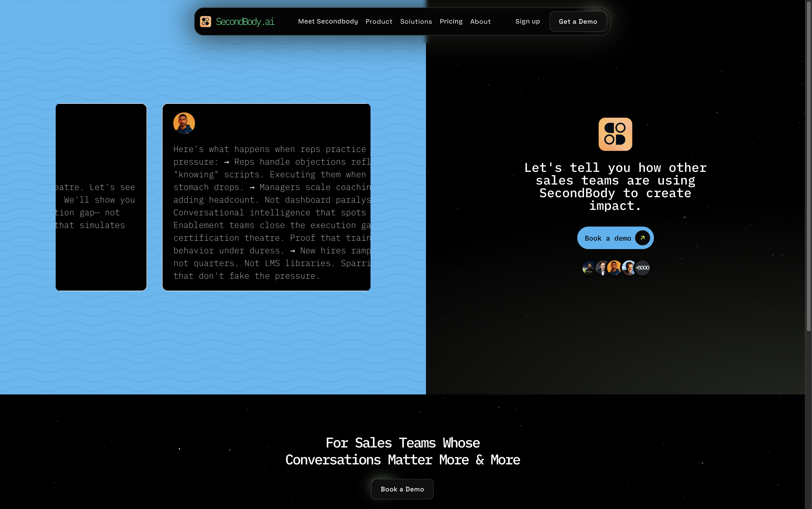Click the Get a Demo button in the navbar
Image resolution: width=812 pixels, height=509 pixels.
point(578,22)
